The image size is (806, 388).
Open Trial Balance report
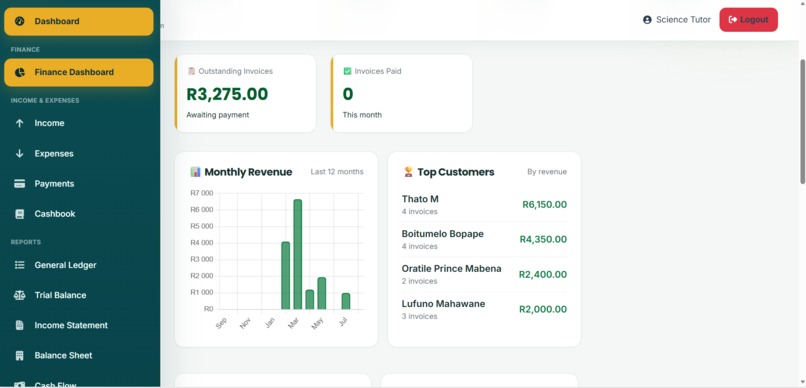(80, 295)
